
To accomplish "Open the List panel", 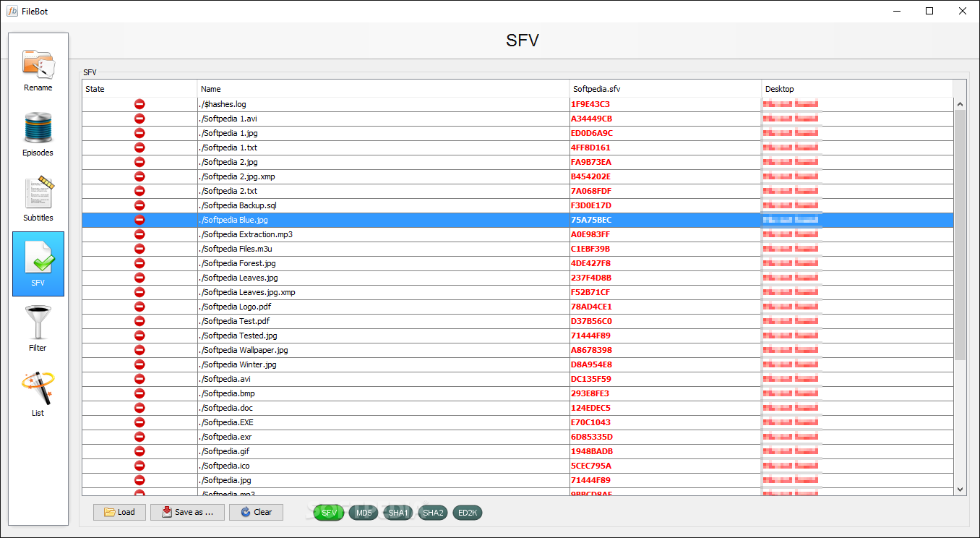I will (x=38, y=394).
